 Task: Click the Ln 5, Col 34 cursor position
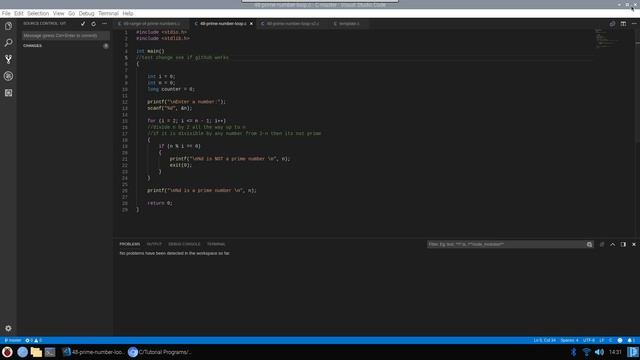544,340
